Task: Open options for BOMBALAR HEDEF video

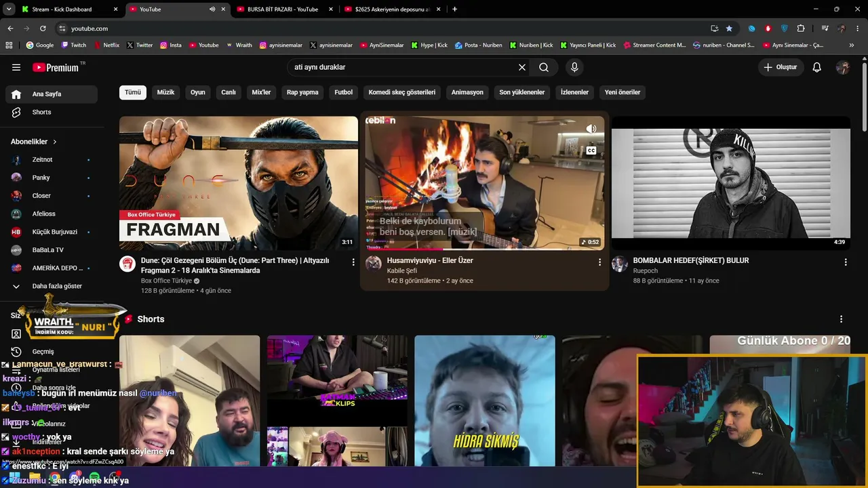Action: pos(846,262)
